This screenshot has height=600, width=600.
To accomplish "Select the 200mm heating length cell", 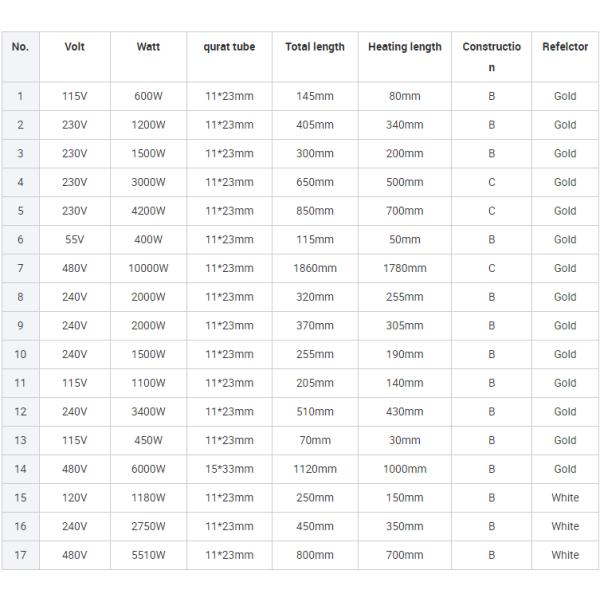I will (405, 153).
